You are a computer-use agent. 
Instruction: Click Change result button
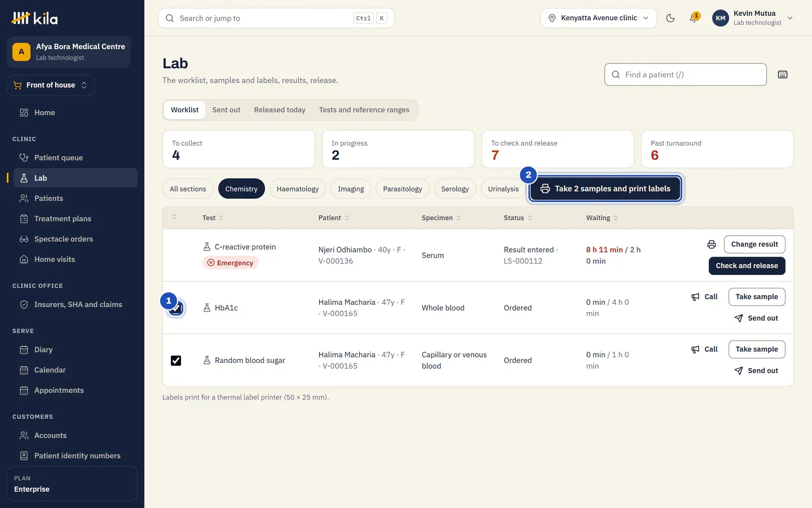[754, 244]
